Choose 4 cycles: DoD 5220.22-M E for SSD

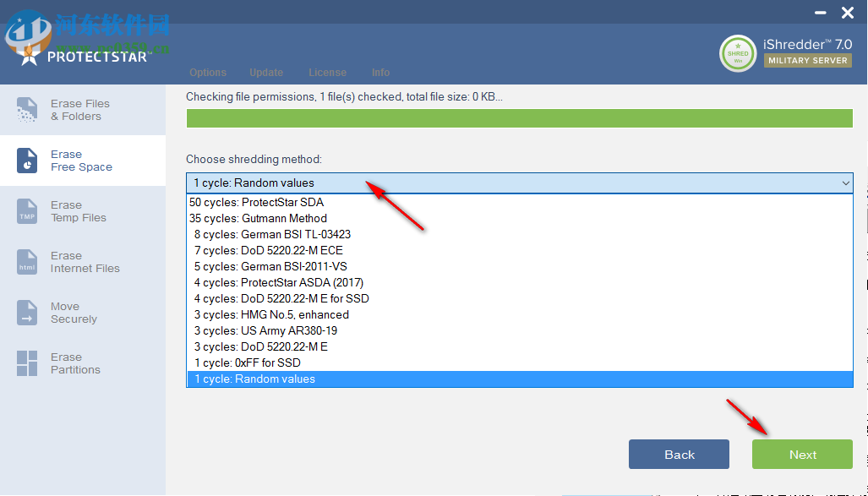tap(519, 298)
